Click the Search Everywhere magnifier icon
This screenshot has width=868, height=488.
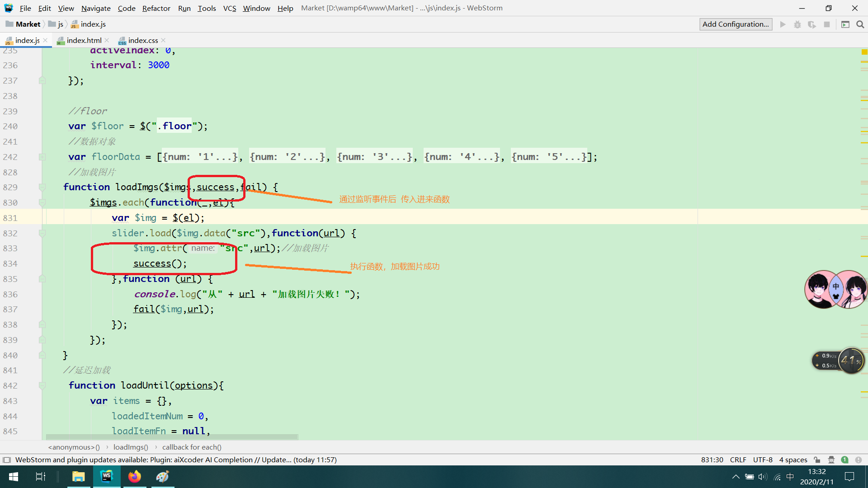[x=860, y=24]
